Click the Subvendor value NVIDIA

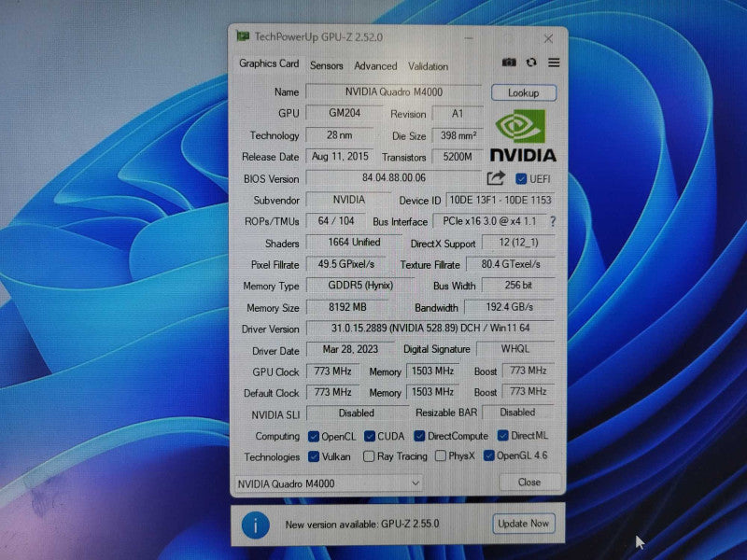[x=348, y=200]
